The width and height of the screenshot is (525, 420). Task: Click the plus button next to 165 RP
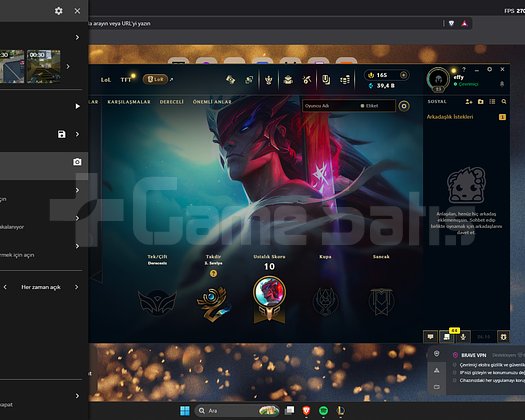(403, 75)
